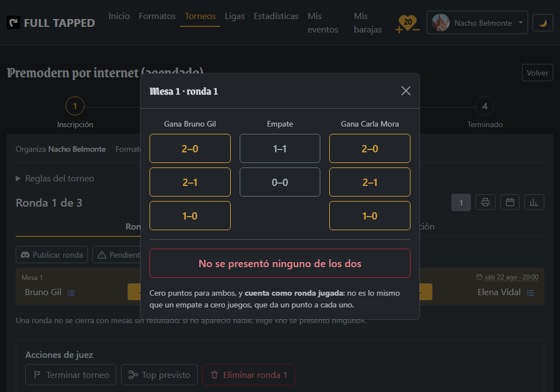Click No se presentó ninguno de los dos

coord(280,263)
